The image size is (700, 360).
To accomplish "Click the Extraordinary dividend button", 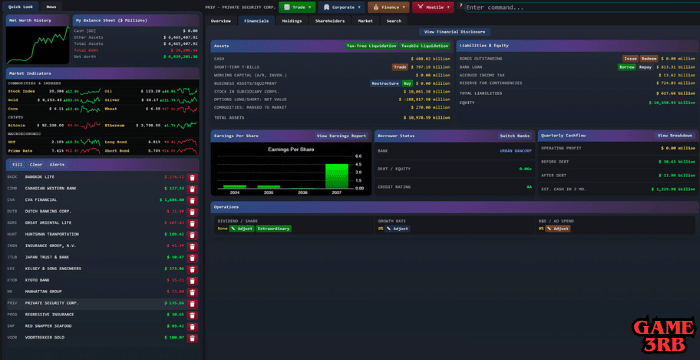I will click(x=274, y=229).
